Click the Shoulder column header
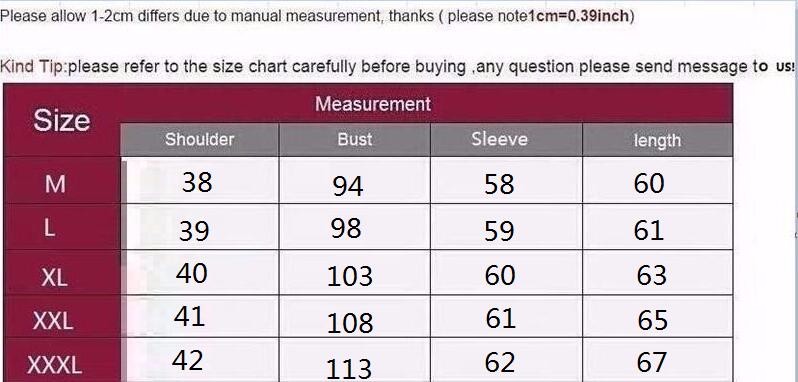Image resolution: width=798 pixels, height=382 pixels. pos(200,140)
